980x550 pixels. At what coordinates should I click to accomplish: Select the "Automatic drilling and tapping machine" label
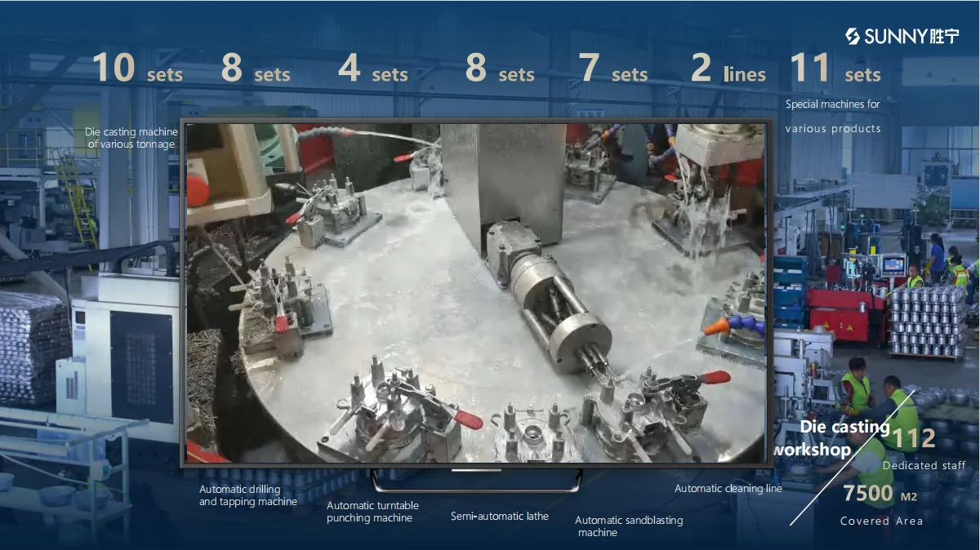[248, 495]
